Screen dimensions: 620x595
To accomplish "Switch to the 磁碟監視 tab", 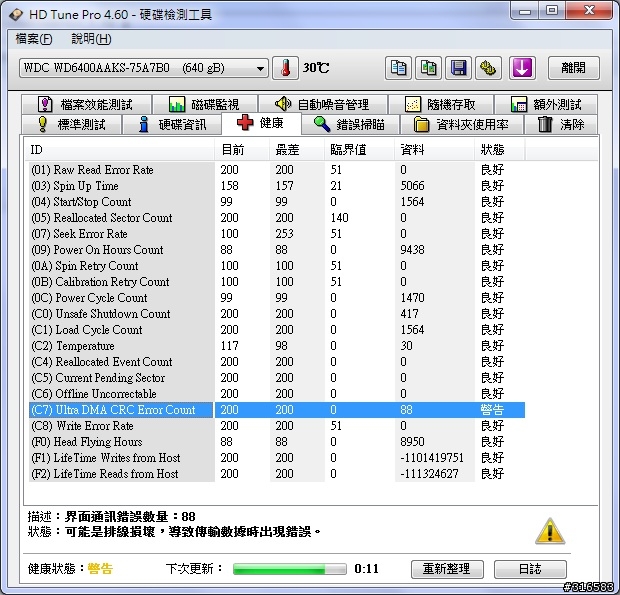I will click(205, 104).
